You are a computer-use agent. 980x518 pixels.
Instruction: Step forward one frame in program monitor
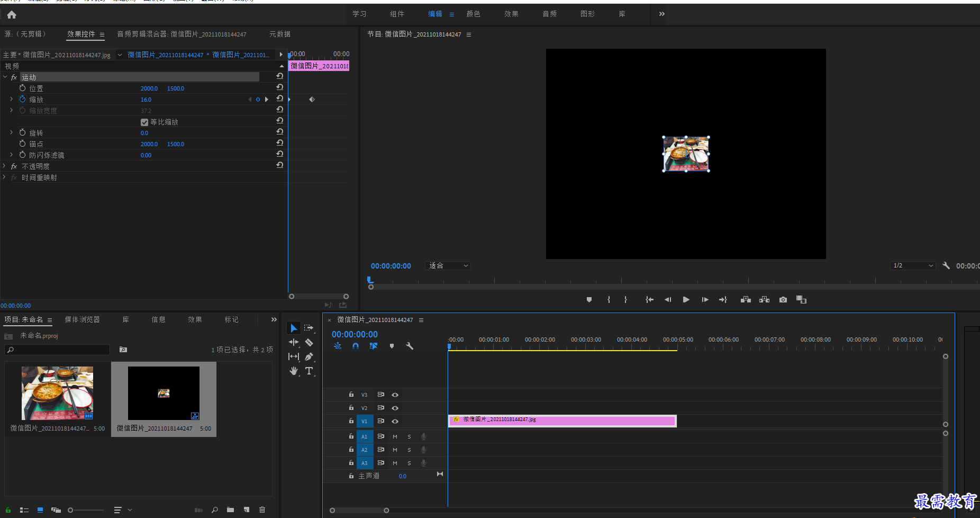[x=705, y=300]
